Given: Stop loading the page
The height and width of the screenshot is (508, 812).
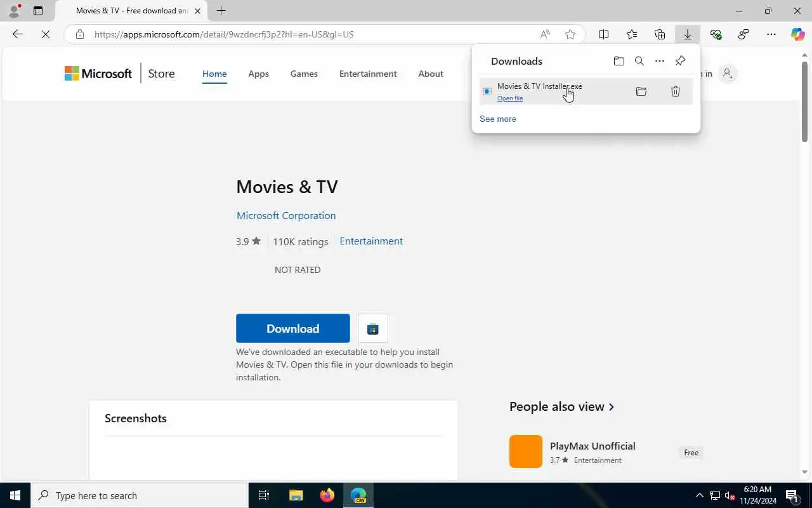Looking at the screenshot, I should tap(46, 34).
